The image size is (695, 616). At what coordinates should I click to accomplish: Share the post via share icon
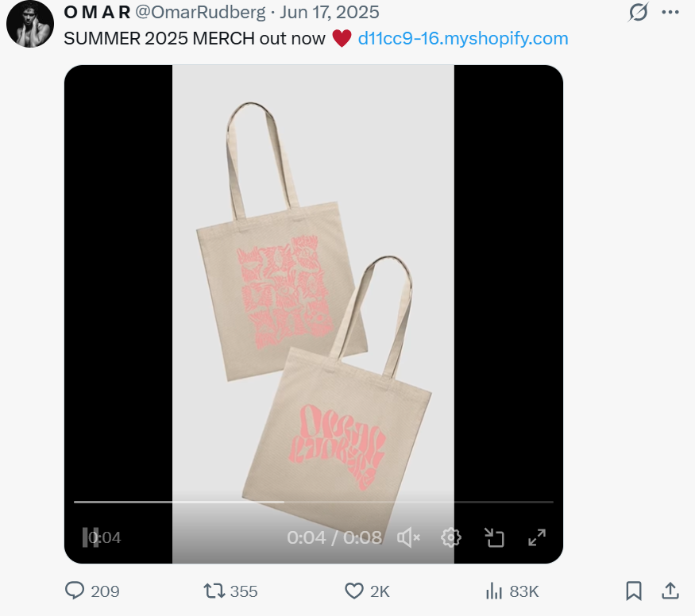point(670,591)
